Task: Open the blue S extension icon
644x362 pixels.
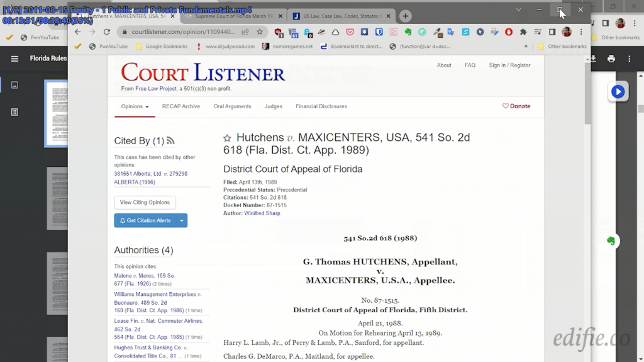Action: pos(465,32)
